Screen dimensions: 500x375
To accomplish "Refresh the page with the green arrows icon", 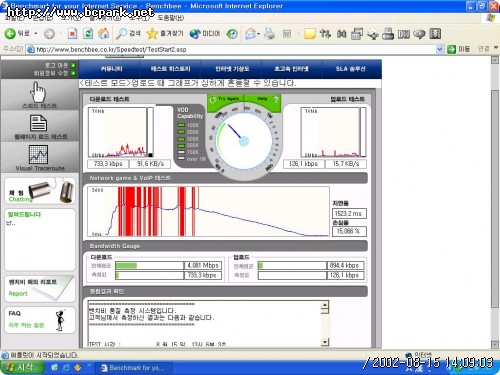I will [x=88, y=34].
